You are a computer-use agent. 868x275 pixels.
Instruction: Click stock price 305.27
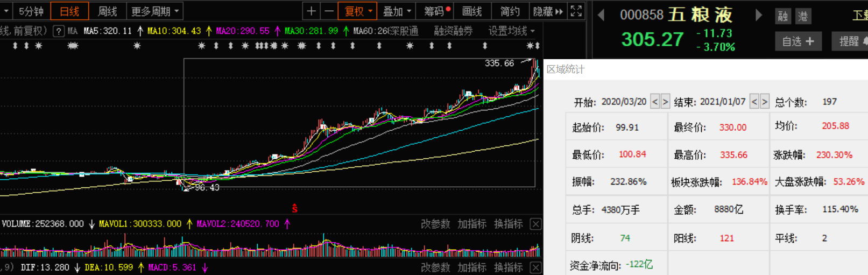[652, 39]
